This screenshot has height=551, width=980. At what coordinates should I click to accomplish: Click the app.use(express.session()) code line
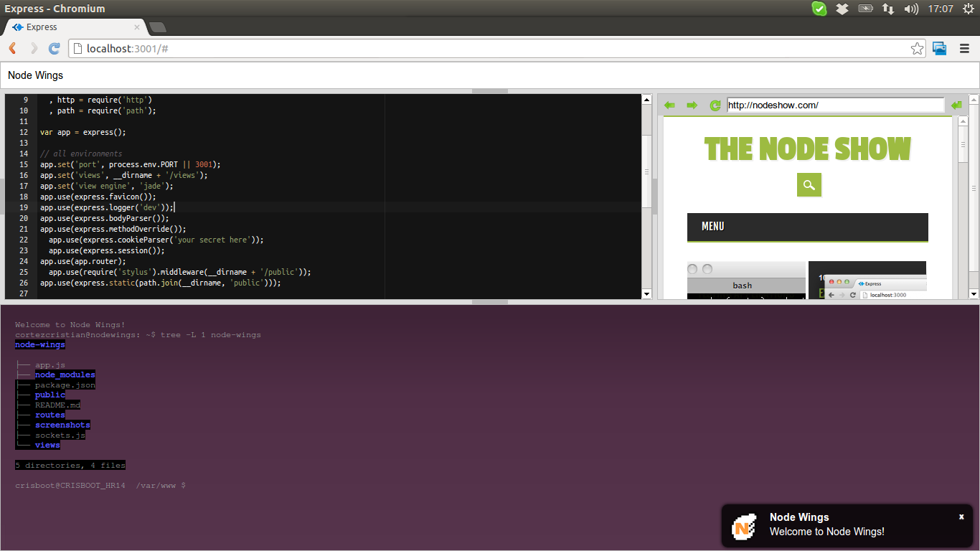(x=107, y=250)
